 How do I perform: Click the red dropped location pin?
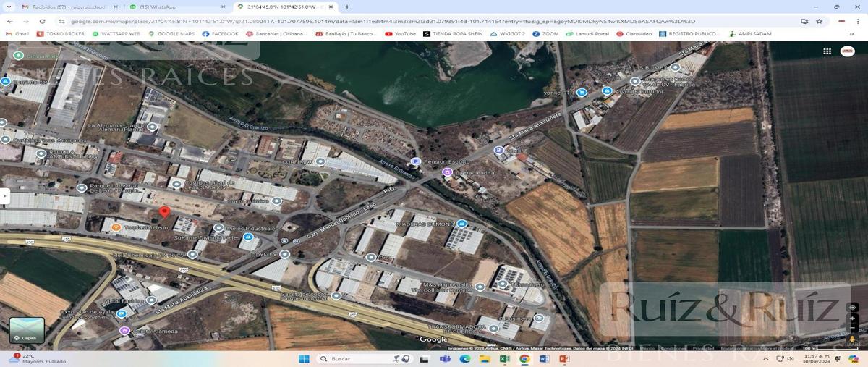point(164,211)
